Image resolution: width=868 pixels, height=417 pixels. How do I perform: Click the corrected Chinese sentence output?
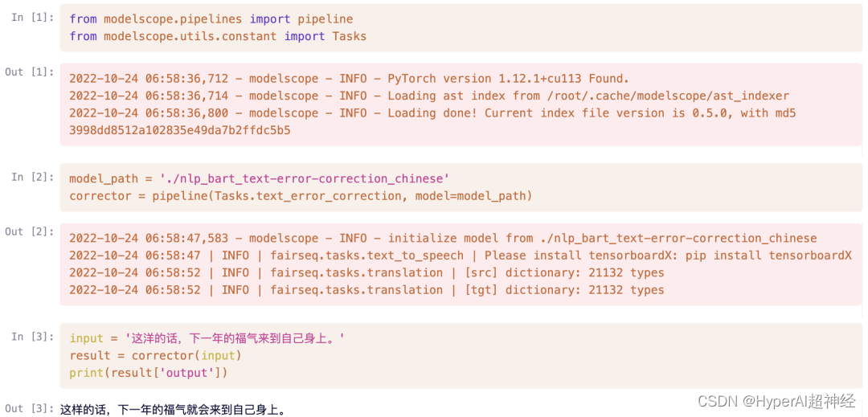tap(173, 410)
